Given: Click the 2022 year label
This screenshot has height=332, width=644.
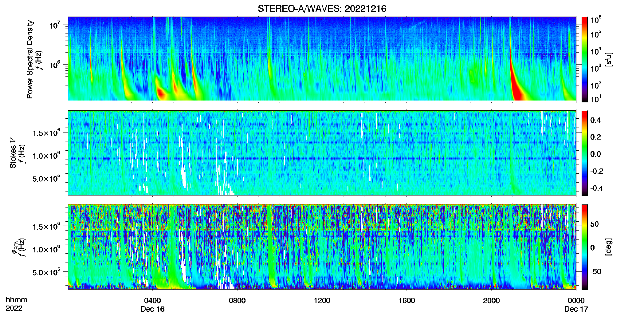Looking at the screenshot, I should pos(14,308).
